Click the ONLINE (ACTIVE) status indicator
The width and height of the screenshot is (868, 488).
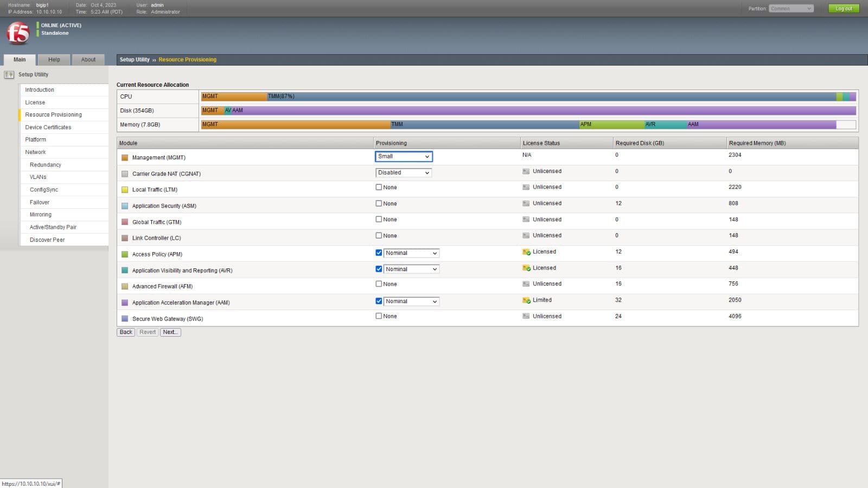coord(60,25)
